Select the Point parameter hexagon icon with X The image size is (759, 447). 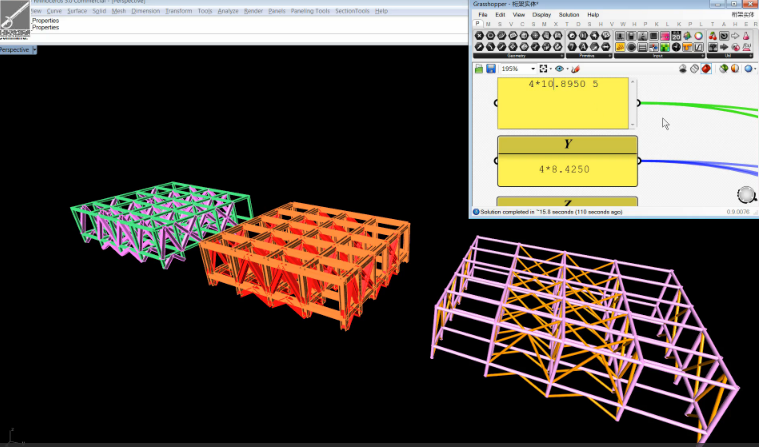click(479, 36)
